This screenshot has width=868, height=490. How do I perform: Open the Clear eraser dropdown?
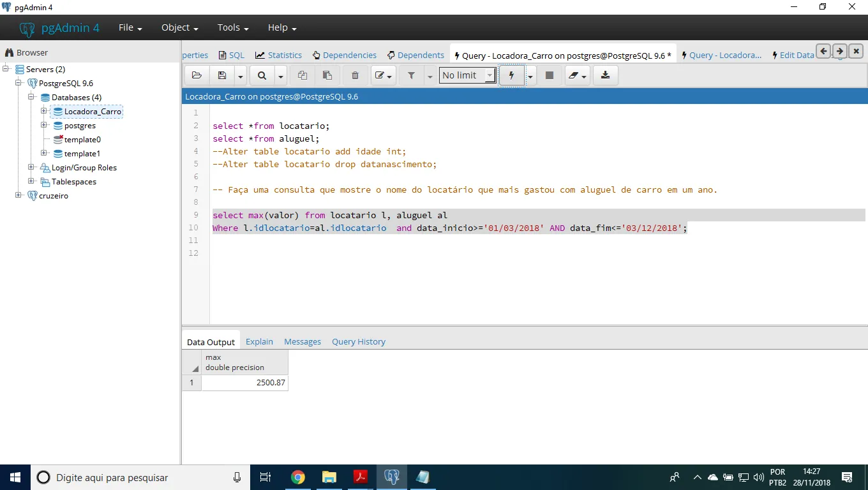click(577, 75)
